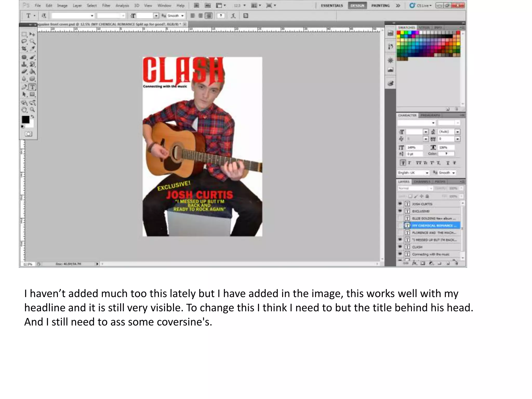
Task: Switch to the Essentials workspace
Action: point(332,5)
